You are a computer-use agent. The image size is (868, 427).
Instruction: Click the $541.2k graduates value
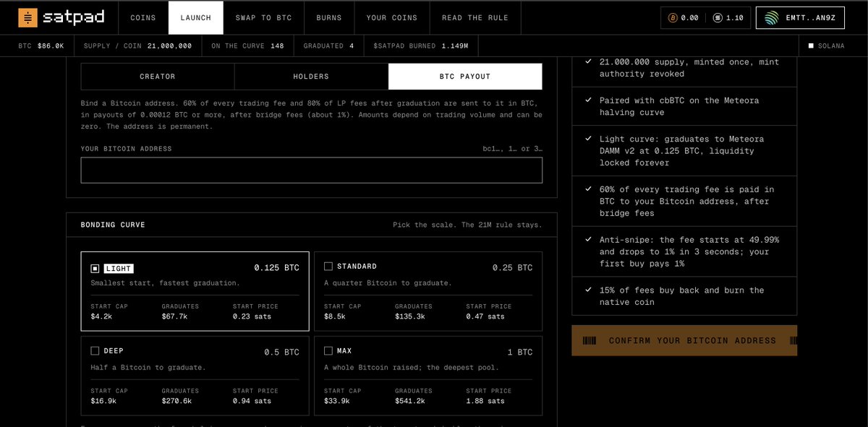click(410, 401)
